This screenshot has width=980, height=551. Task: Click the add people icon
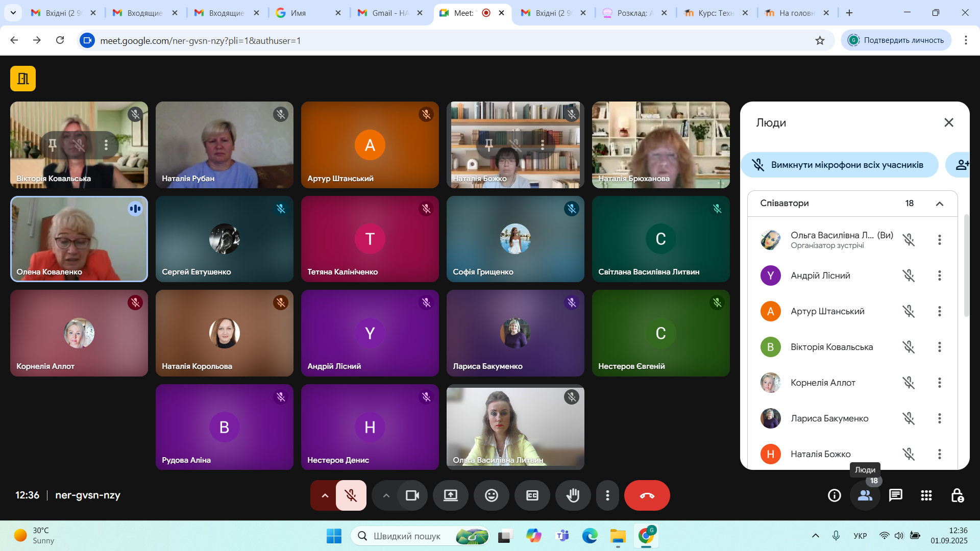[962, 165]
